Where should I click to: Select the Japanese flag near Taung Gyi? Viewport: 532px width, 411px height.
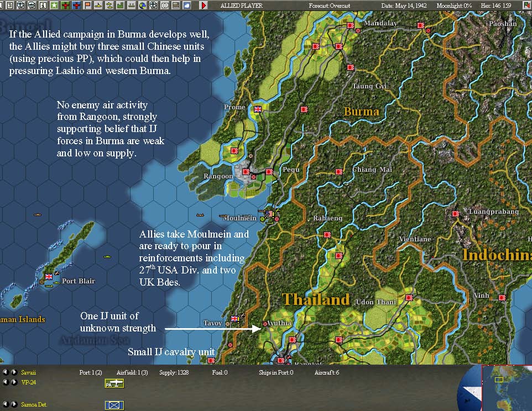click(351, 67)
